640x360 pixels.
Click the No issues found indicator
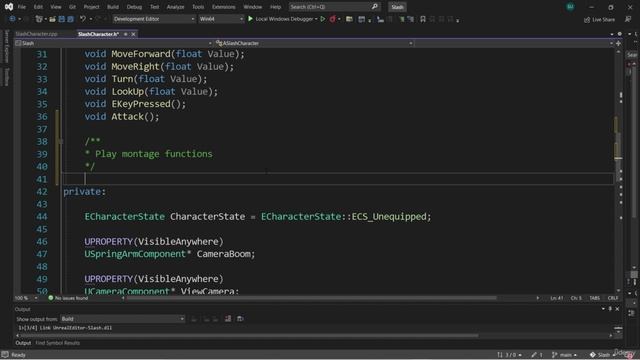point(68,298)
